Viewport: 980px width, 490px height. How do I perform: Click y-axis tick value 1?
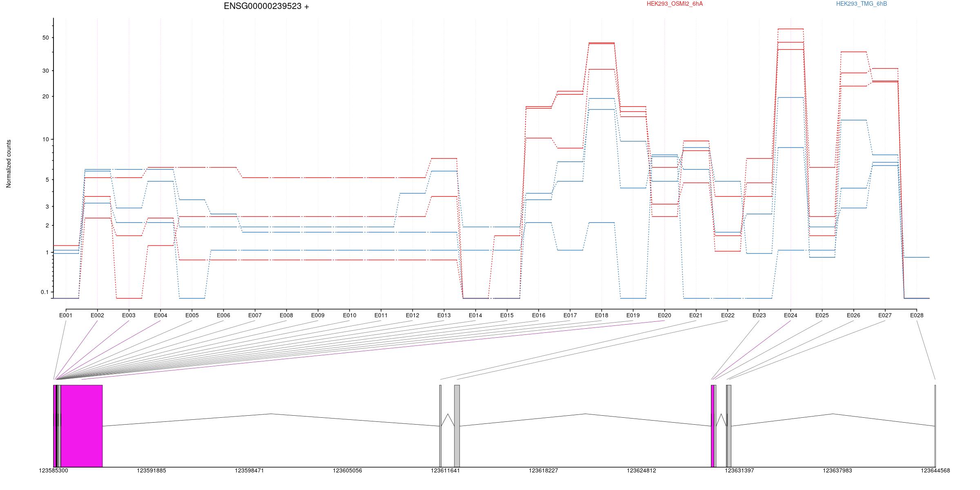point(47,252)
